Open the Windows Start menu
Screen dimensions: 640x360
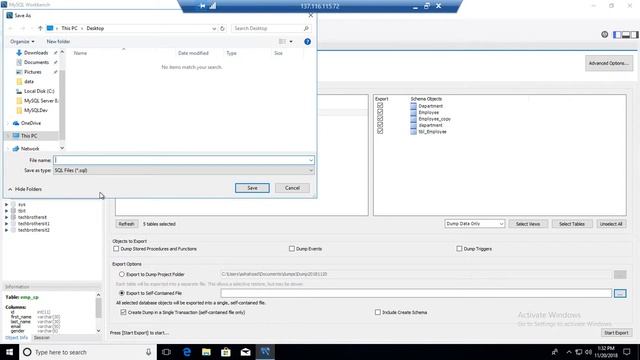tap(9, 352)
